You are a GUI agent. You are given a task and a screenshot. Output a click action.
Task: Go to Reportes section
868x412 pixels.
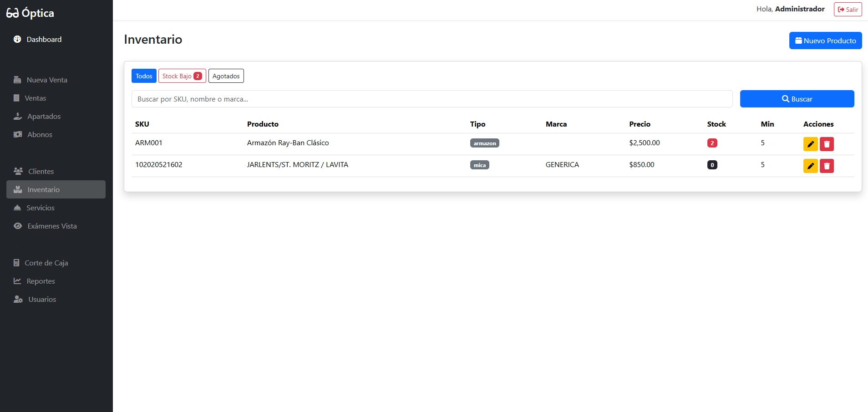click(x=56, y=281)
